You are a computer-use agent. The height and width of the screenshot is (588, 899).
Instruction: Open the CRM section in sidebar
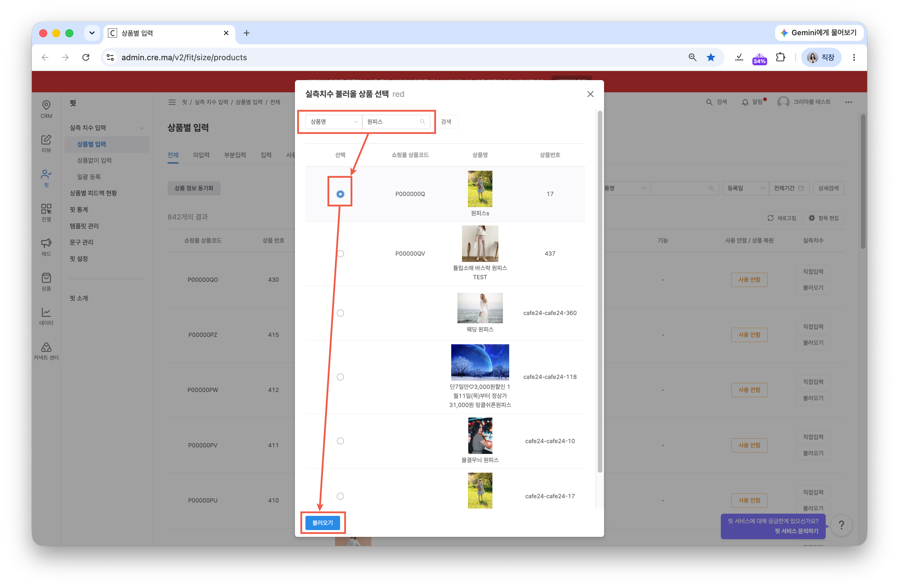coord(46,109)
